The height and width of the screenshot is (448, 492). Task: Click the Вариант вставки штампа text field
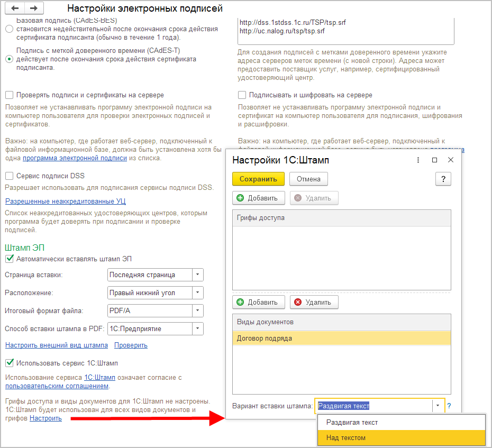coord(373,406)
